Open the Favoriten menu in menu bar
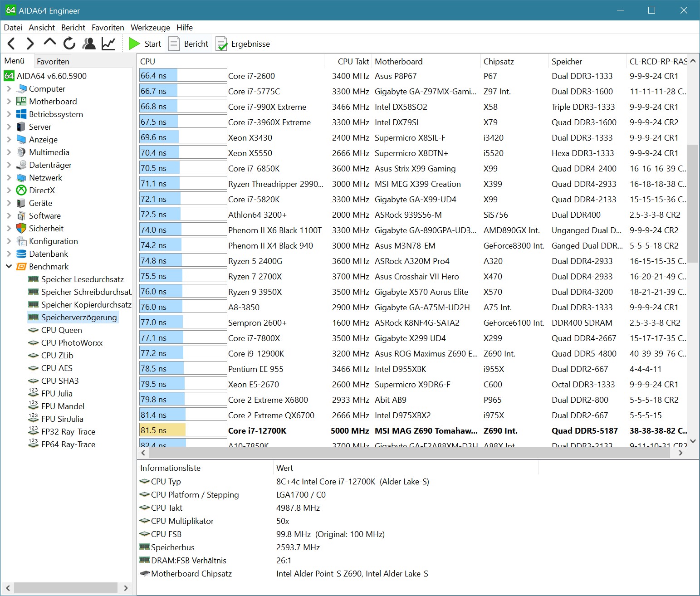This screenshot has height=596, width=700. tap(108, 27)
